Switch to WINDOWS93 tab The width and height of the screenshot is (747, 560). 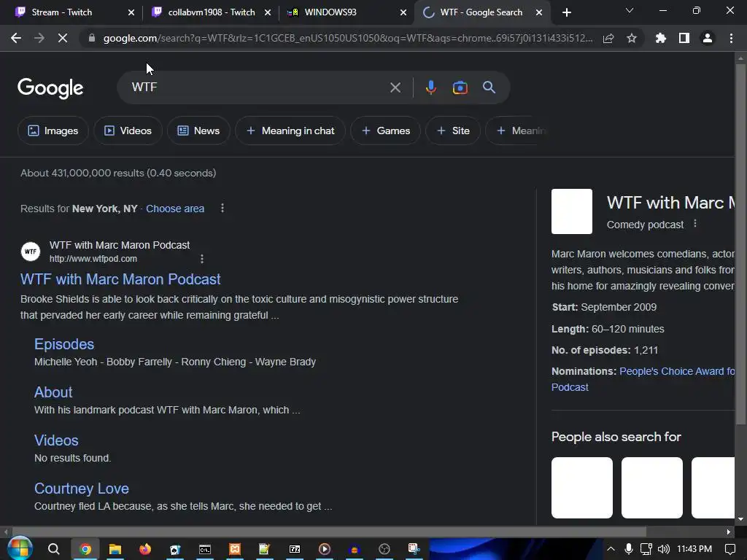(330, 12)
